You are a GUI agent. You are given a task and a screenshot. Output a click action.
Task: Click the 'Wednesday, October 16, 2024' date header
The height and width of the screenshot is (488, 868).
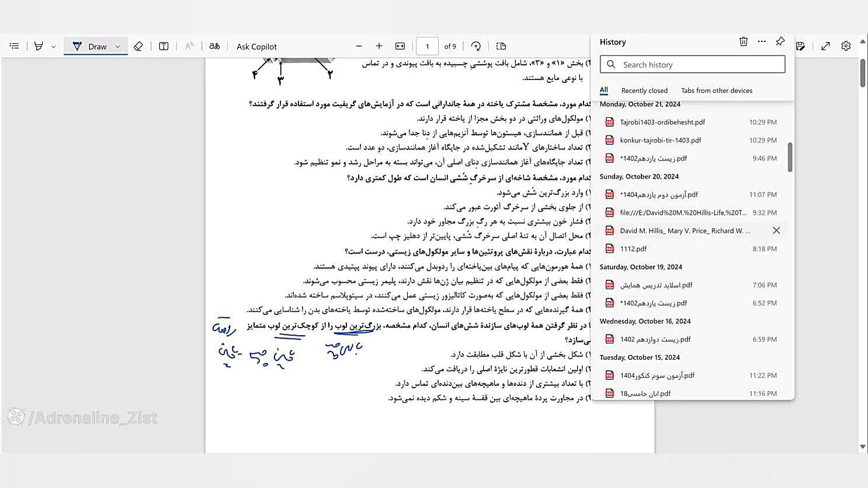click(x=645, y=321)
